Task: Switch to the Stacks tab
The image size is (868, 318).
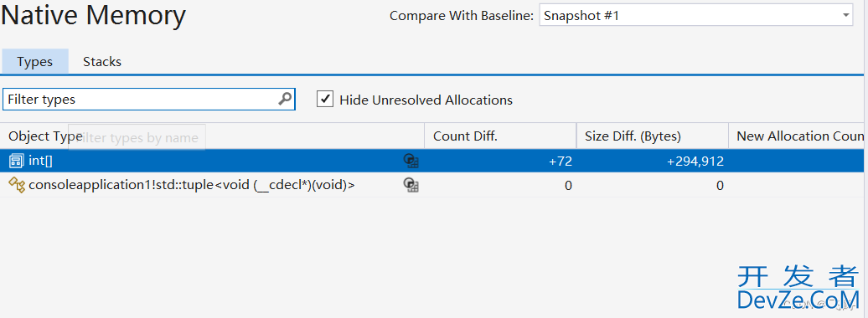Action: [102, 61]
